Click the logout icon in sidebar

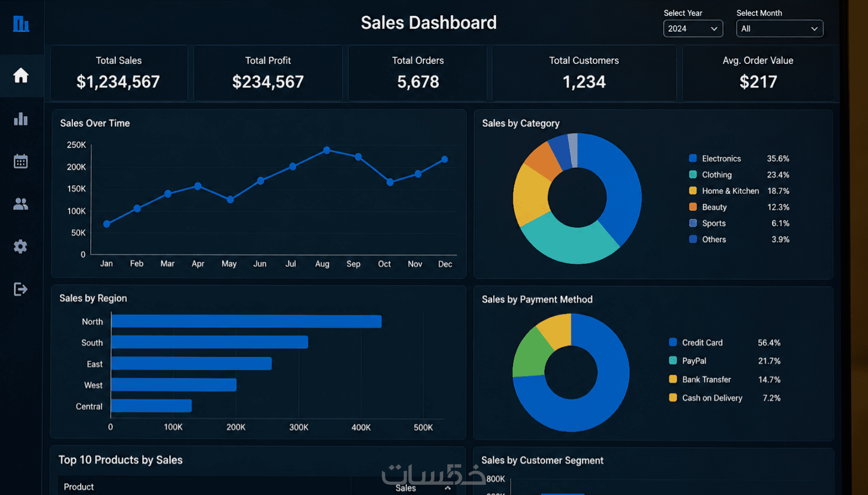pos(20,289)
